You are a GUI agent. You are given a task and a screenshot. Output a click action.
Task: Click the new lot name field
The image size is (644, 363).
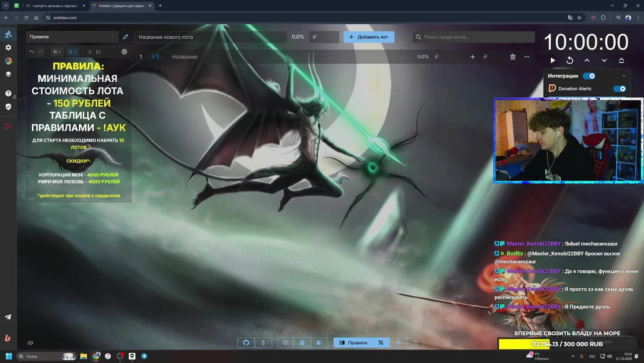[x=210, y=37]
